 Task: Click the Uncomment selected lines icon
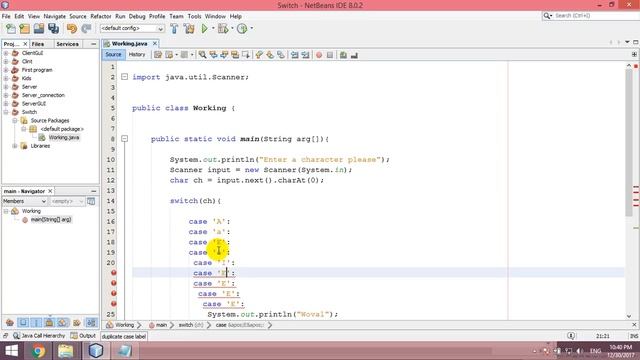coord(354,55)
